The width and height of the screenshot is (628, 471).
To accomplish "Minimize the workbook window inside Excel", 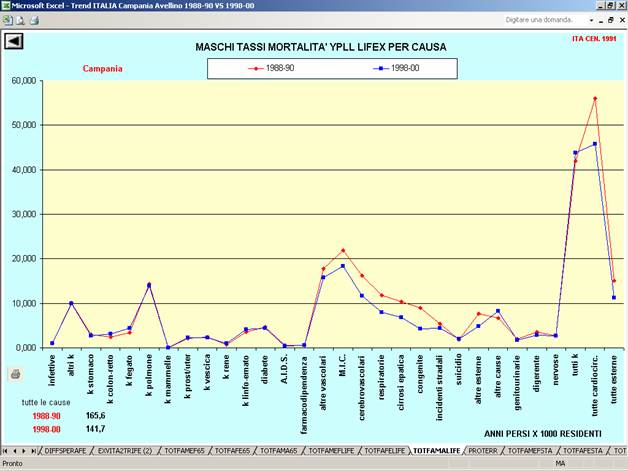I will [x=601, y=20].
